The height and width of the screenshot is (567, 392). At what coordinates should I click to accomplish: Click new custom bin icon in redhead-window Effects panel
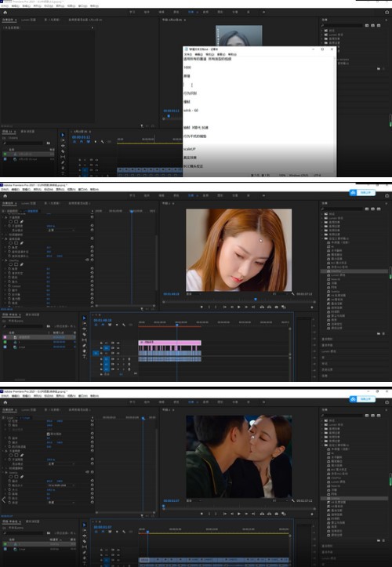(379, 333)
